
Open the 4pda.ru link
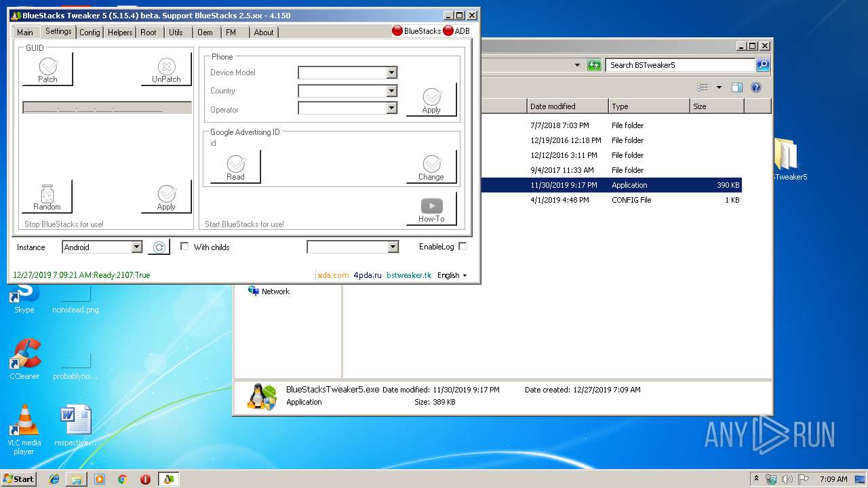[368, 275]
